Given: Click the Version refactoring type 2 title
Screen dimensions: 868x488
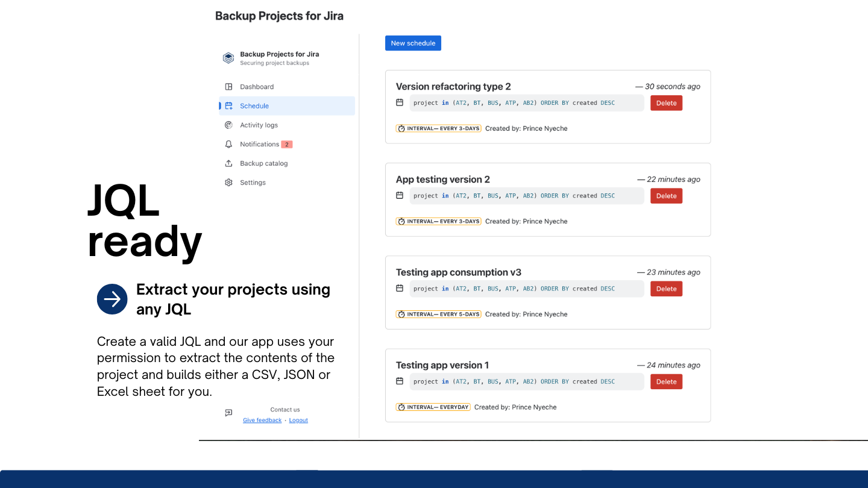Looking at the screenshot, I should click(x=453, y=87).
